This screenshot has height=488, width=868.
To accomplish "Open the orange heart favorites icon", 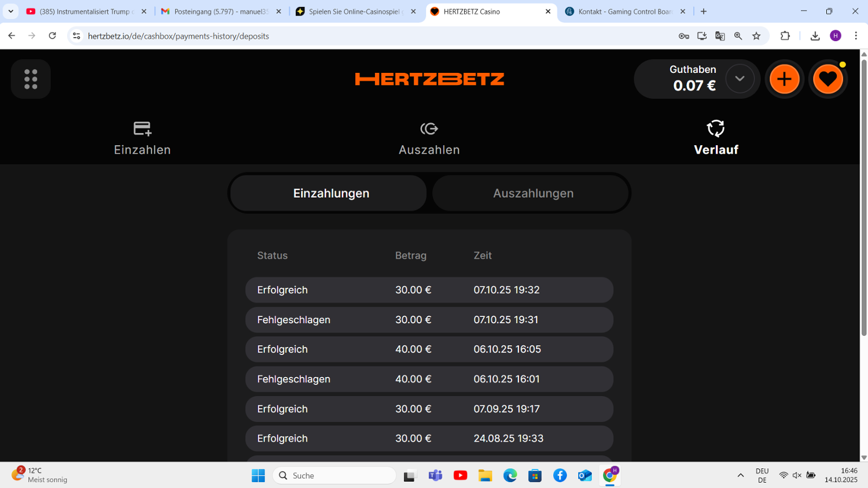I will click(827, 79).
